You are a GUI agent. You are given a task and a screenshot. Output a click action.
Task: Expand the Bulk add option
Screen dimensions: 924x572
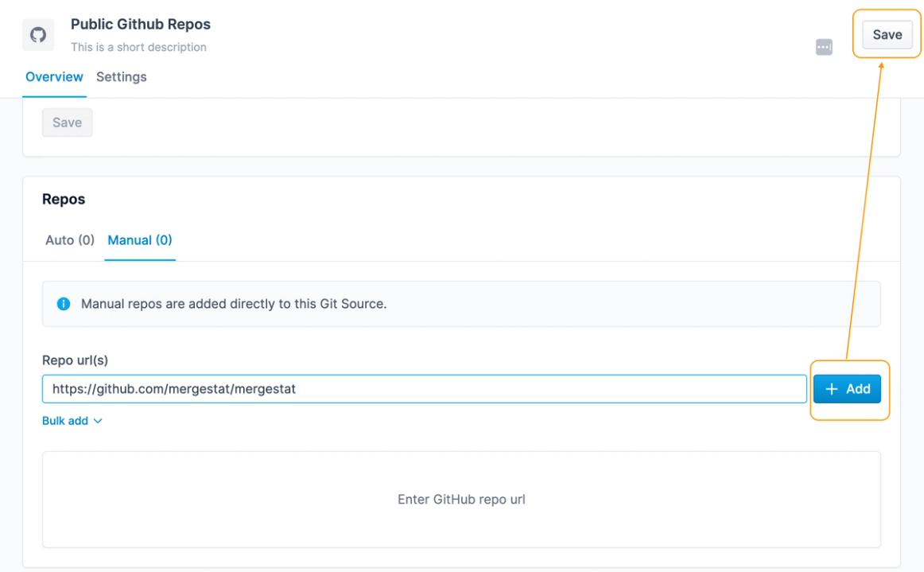coord(72,421)
